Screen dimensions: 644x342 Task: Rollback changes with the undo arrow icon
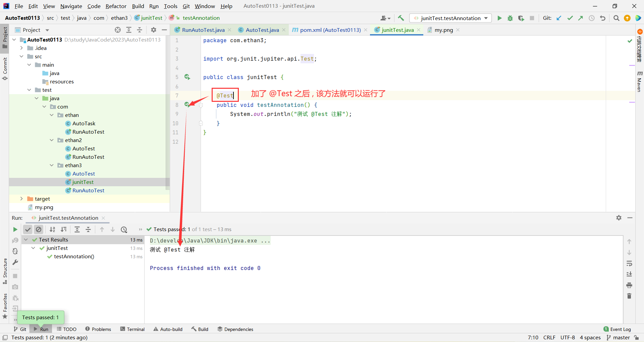click(603, 18)
